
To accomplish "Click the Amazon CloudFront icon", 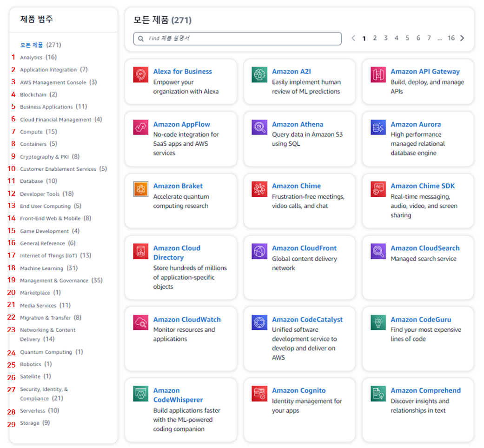I will (259, 251).
